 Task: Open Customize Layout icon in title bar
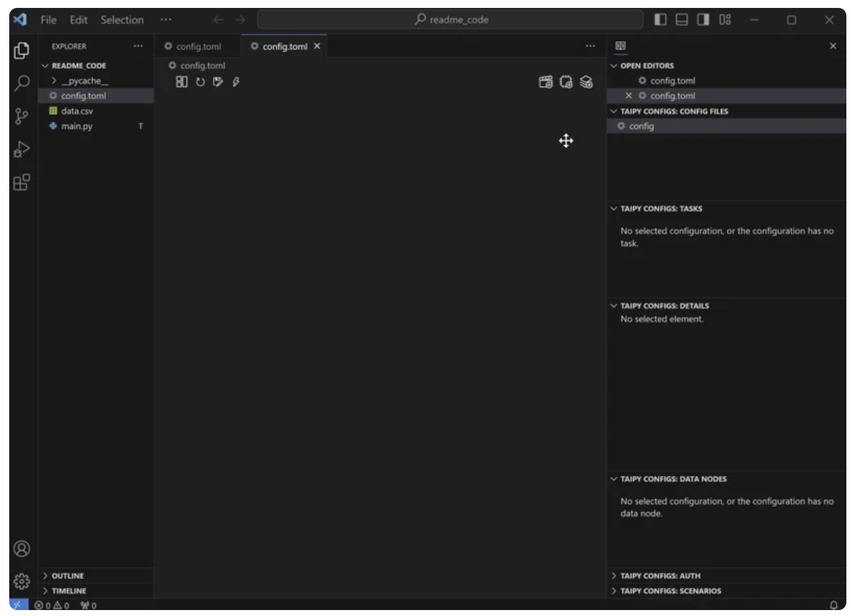tap(725, 20)
